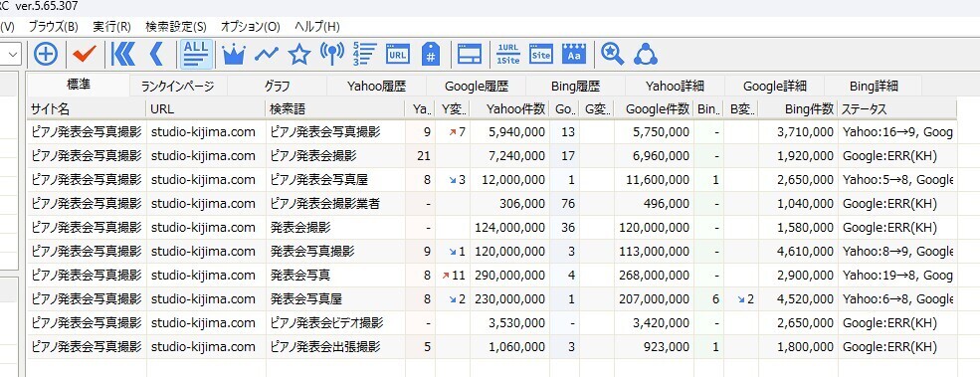Open the dropdown left of the plus icon
The height and width of the screenshot is (377, 980).
pos(11,55)
